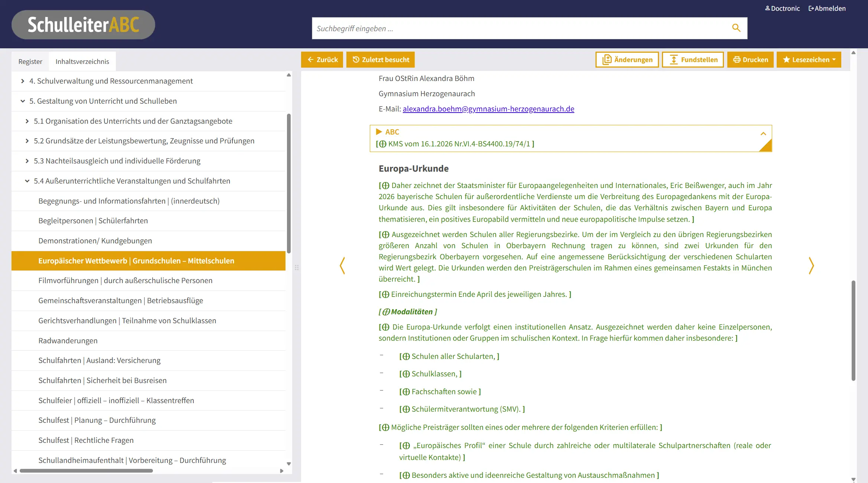This screenshot has height=483, width=868.
Task: Collapse chapter 5 Gestaltung von Unterricht
Action: pos(23,101)
